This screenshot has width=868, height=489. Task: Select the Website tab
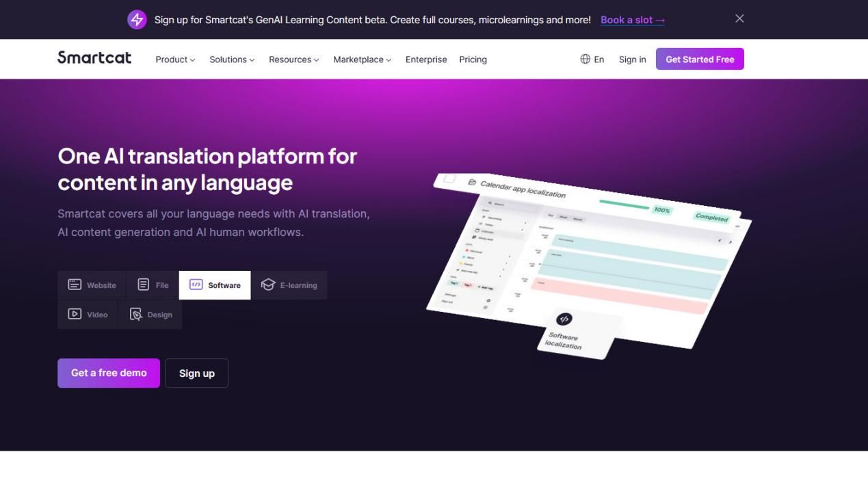coord(92,285)
